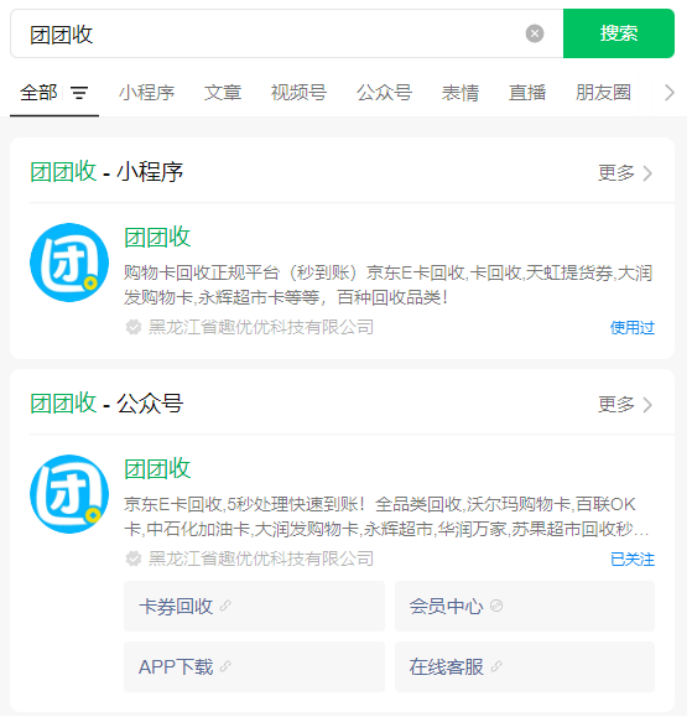Click the 已关注 label
This screenshot has height=717, width=692.
point(632,559)
